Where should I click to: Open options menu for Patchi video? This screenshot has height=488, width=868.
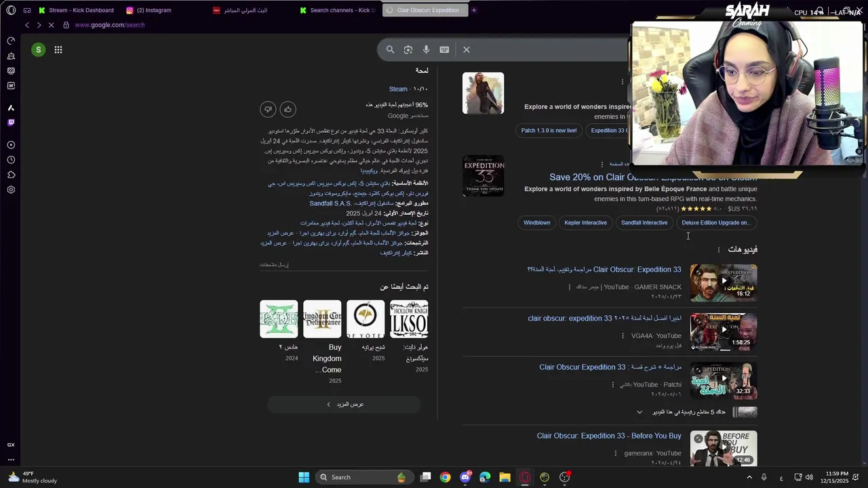pyautogui.click(x=613, y=384)
